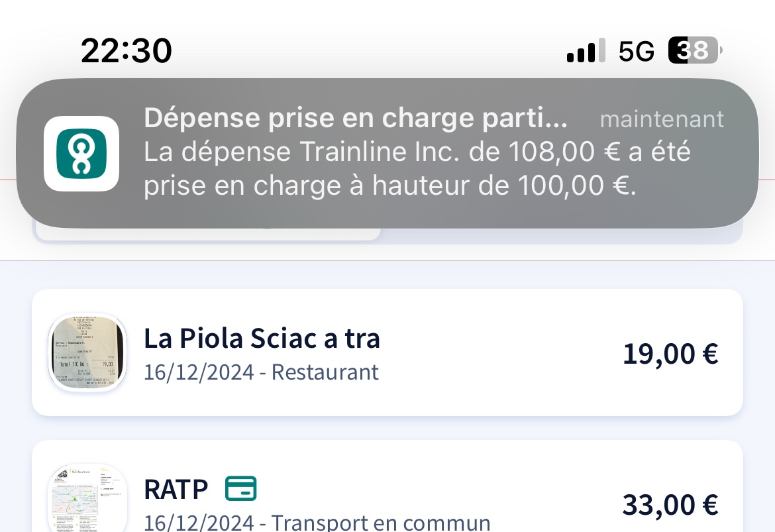
Task: Tap the 16/12/2024 - Restaurant subtitle
Action: click(x=261, y=372)
